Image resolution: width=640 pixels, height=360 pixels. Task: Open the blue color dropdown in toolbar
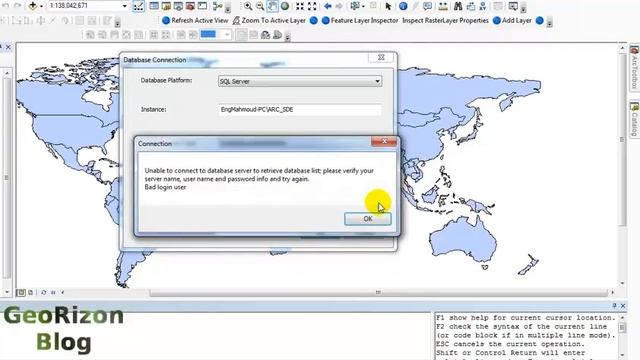pos(227,35)
